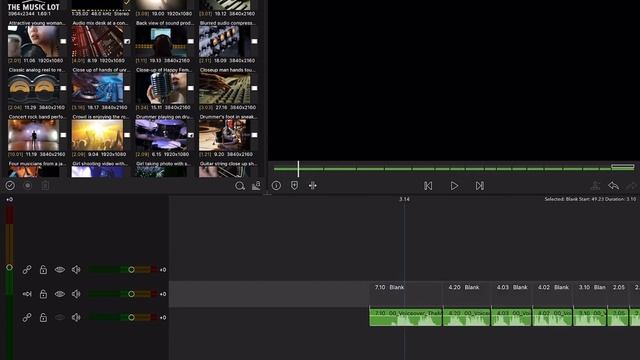The width and height of the screenshot is (640, 360).
Task: Hide the main track with eye icon
Action: [x=60, y=294]
